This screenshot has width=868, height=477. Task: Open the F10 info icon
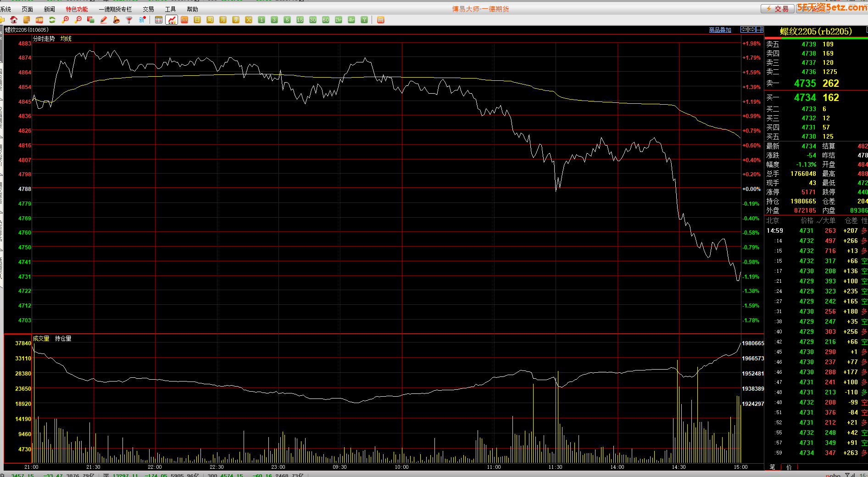tap(39, 20)
